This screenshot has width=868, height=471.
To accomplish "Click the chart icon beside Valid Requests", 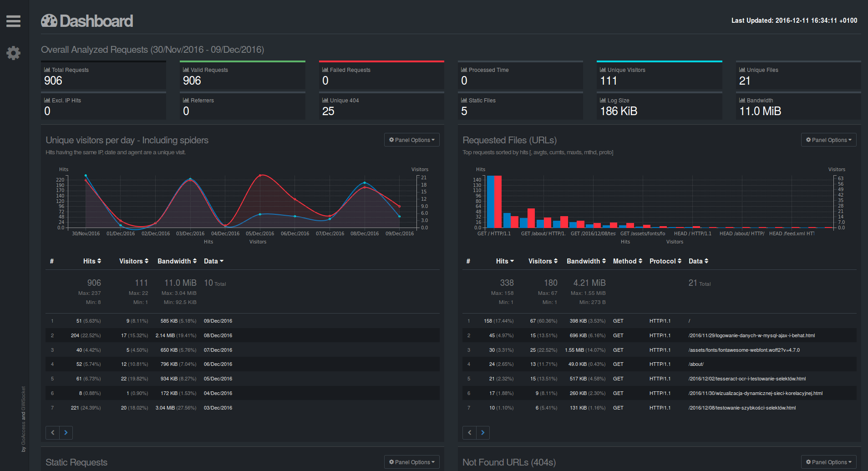I will point(186,70).
